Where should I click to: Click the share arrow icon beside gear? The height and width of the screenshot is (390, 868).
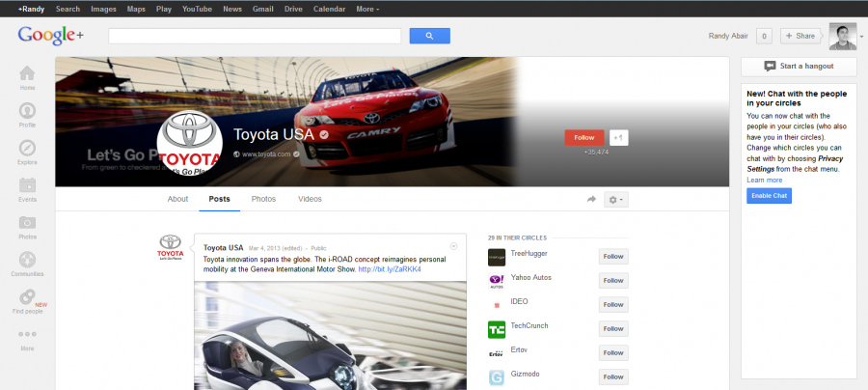591,200
